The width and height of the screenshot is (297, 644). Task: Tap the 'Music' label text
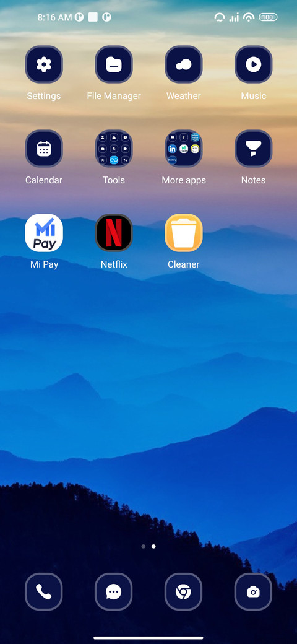(x=254, y=96)
